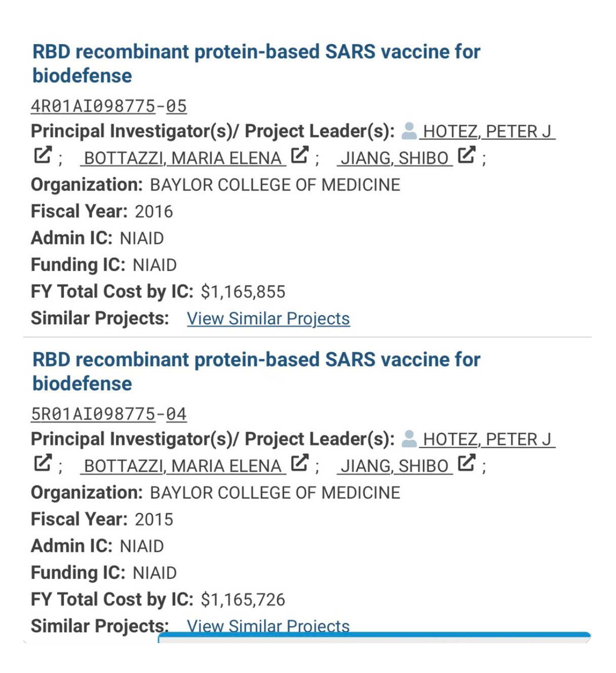Select HOTEZ, PETER J in the 2015 project
The width and height of the screenshot is (616, 673).
tap(487, 439)
